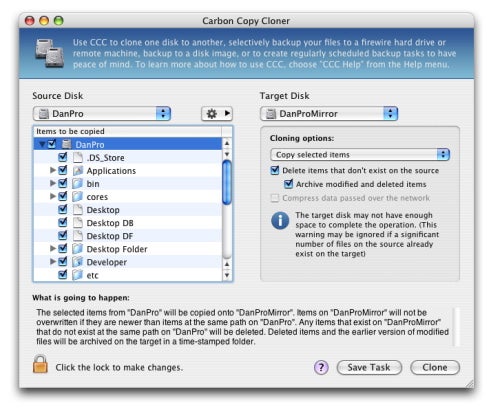Click the Applications folder icon

(x=78, y=171)
